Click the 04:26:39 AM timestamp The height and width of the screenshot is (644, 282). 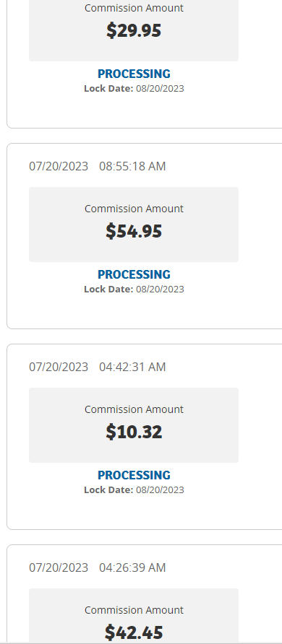(x=132, y=567)
